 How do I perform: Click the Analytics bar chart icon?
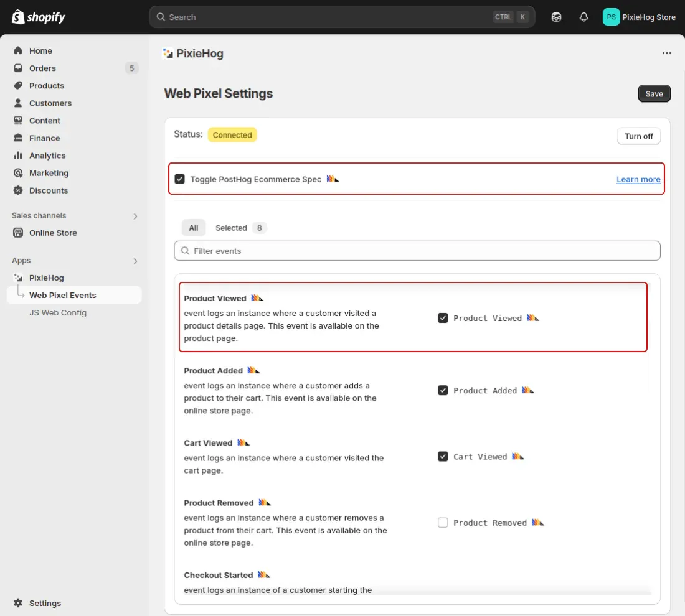pyautogui.click(x=18, y=156)
